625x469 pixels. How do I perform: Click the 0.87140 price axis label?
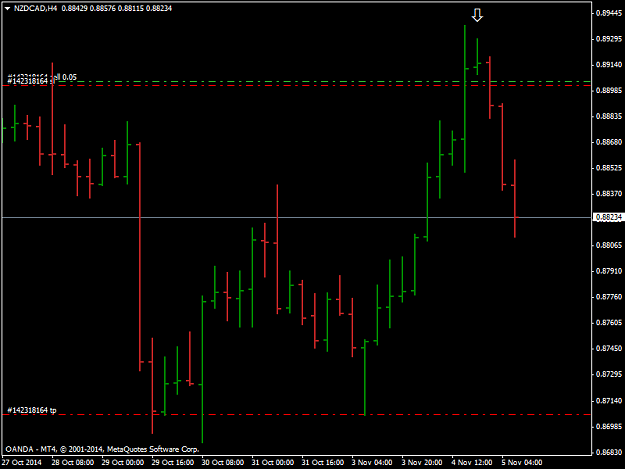609,400
